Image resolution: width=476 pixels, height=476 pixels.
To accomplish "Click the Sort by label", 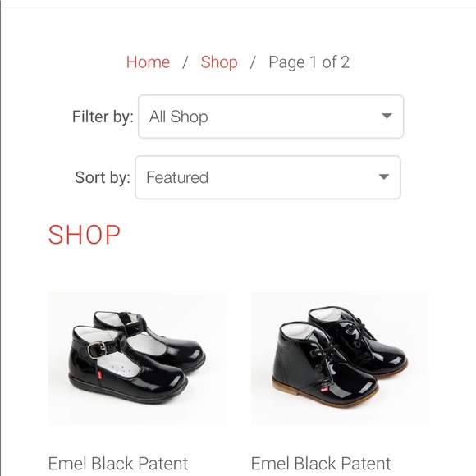I will pos(103,177).
